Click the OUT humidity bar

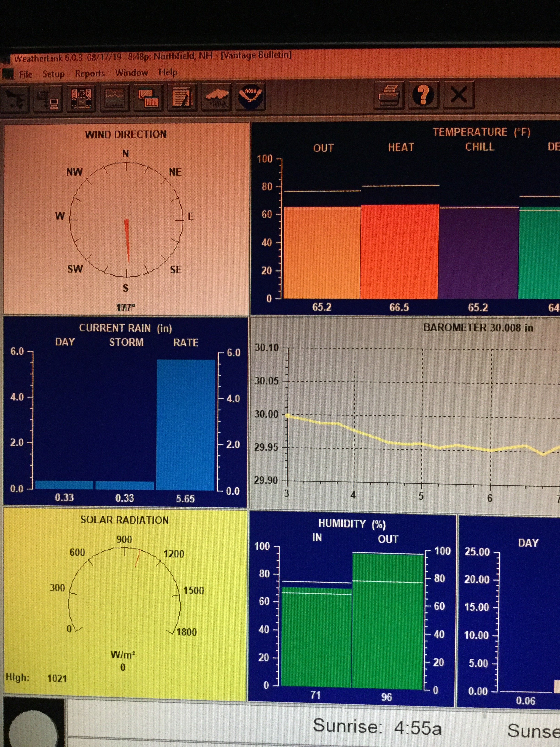click(388, 620)
